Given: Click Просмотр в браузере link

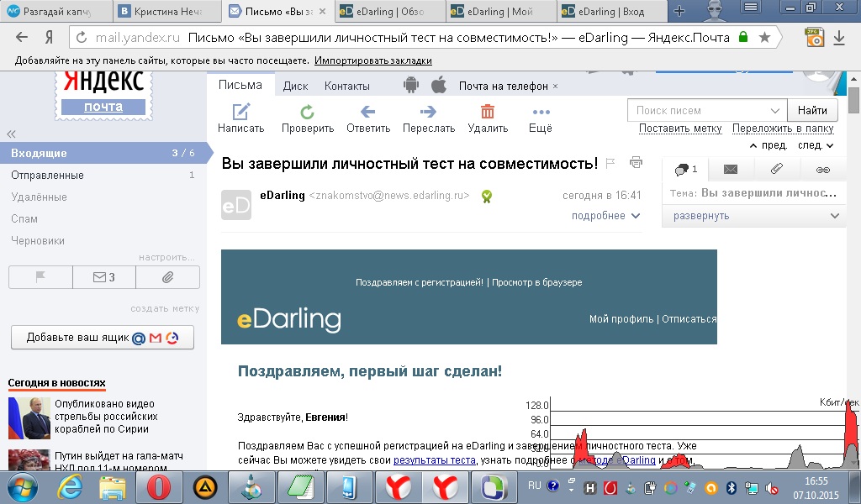Looking at the screenshot, I should pyautogui.click(x=537, y=282).
